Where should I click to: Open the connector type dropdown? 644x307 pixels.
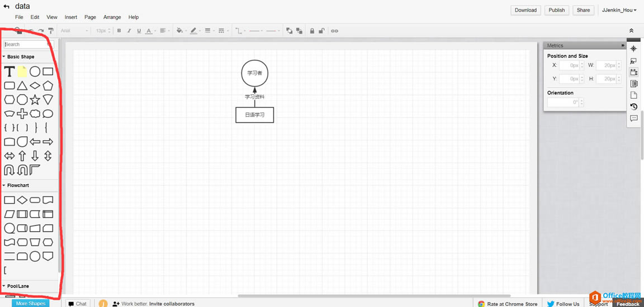click(240, 31)
